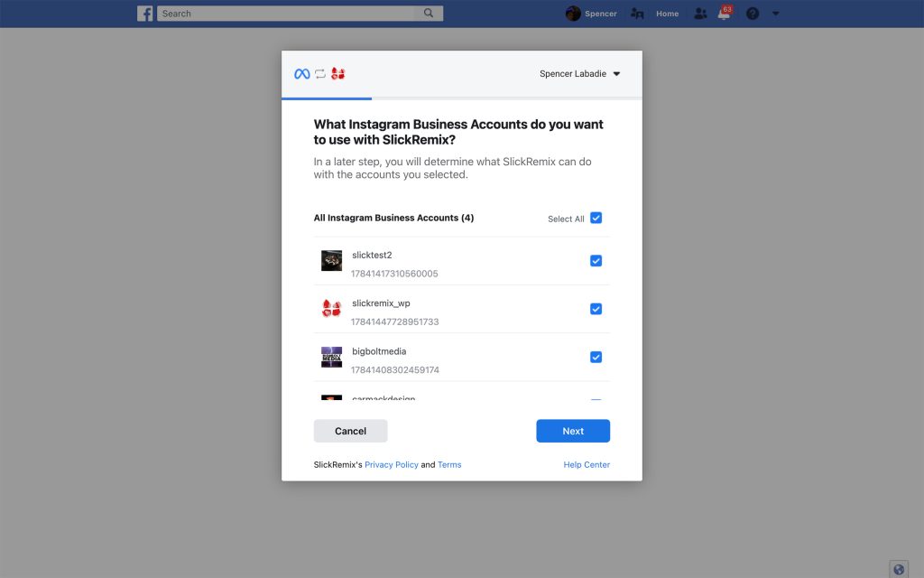The image size is (924, 578).
Task: Click the slickremix_wp profile thumbnail
Action: [331, 309]
